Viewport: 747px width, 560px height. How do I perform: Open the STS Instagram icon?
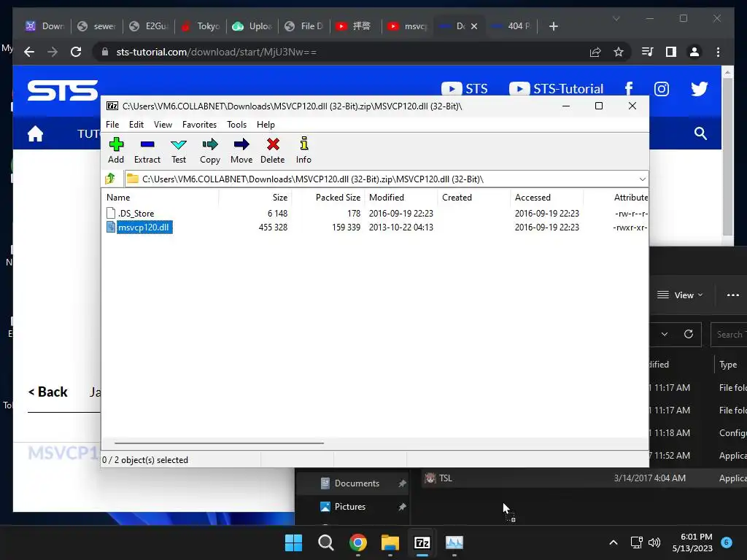pos(661,88)
